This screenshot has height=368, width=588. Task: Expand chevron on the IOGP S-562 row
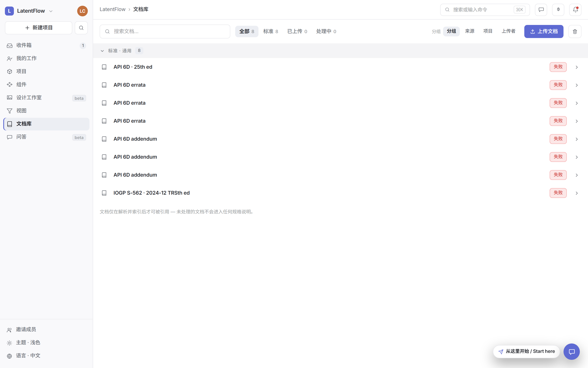[577, 193]
